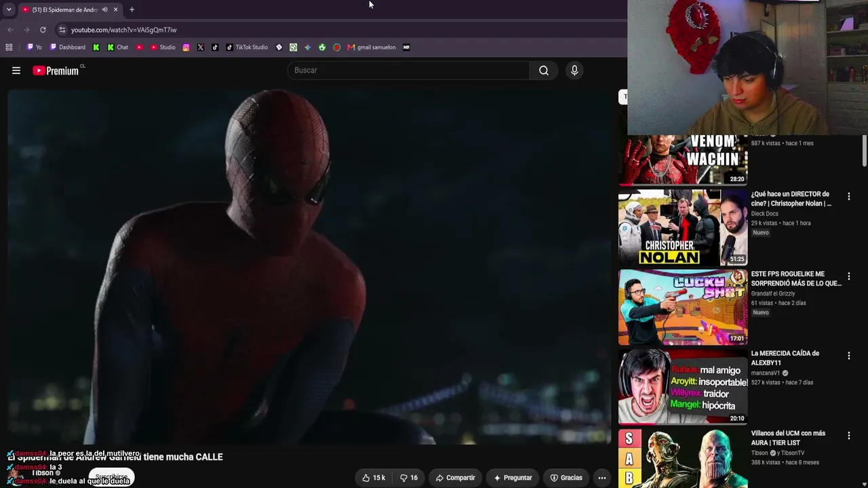Viewport: 868px width, 488px height.
Task: Go to YouTube Premium home logo
Action: coord(56,70)
